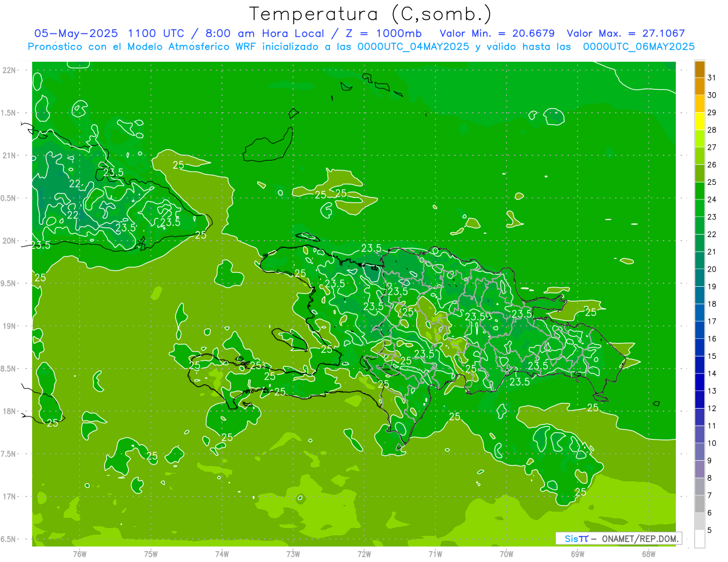Click the color bar scale label 14
Screen dimensions: 728x562
(x=712, y=373)
